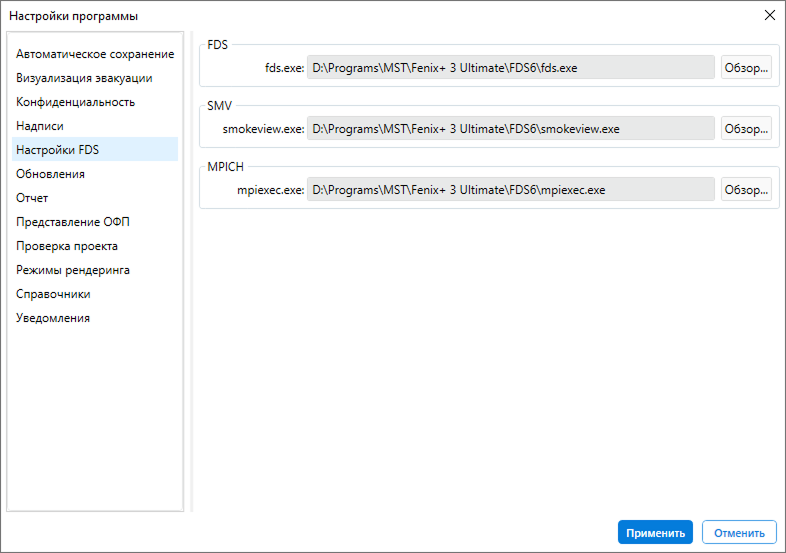Click the smokeview.exe: field label
This screenshot has width=786, height=553.
click(x=263, y=129)
